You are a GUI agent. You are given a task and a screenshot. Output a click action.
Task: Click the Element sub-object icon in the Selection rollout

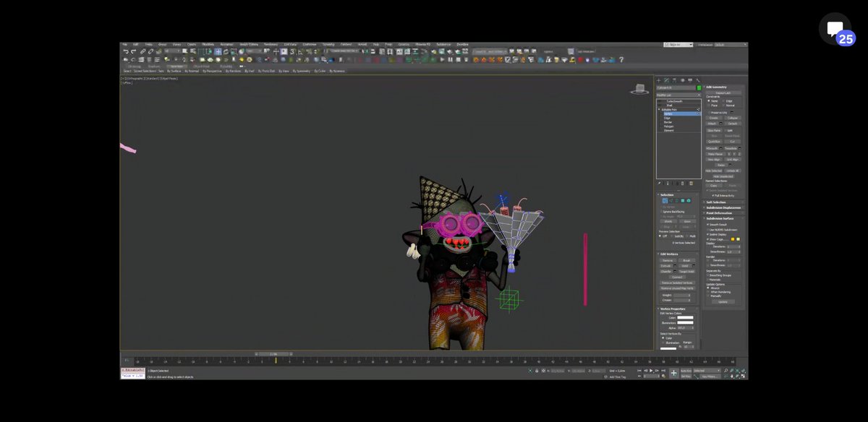point(689,200)
